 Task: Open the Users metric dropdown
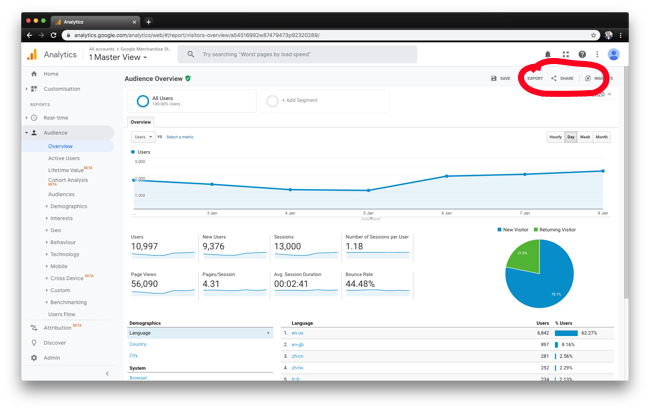pyautogui.click(x=143, y=137)
